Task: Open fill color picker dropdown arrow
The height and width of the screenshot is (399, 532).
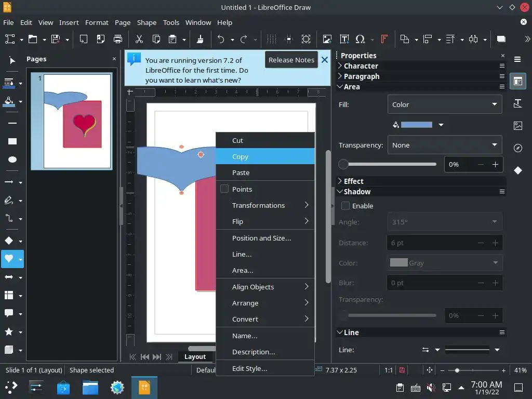Action: [x=441, y=125]
